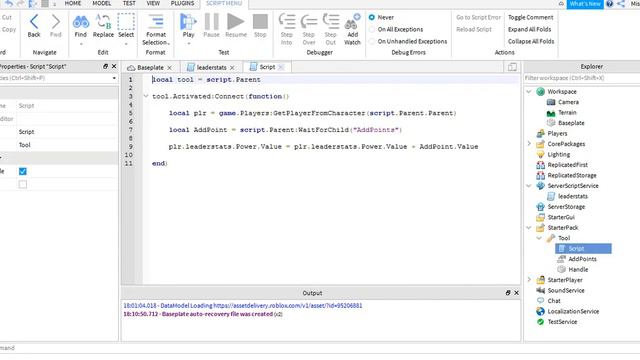Open the Properties filter dropdown arrow
The width and height of the screenshot is (640, 360).
point(114,78)
